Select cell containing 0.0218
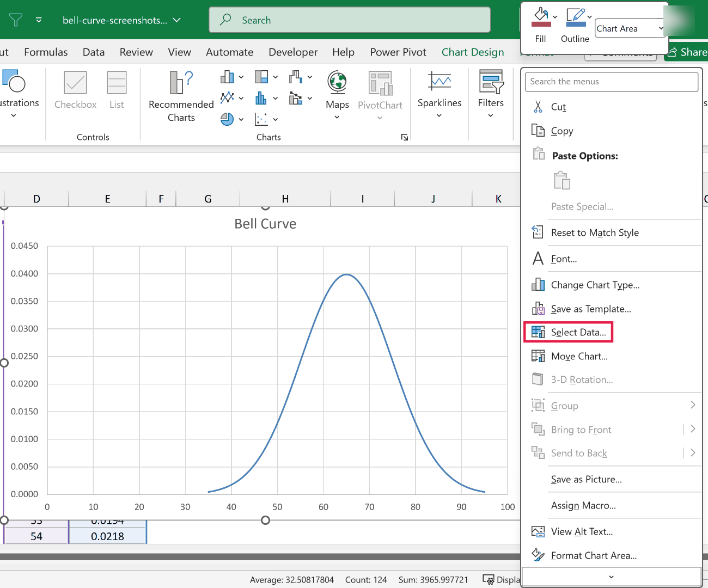The width and height of the screenshot is (708, 588). click(107, 536)
